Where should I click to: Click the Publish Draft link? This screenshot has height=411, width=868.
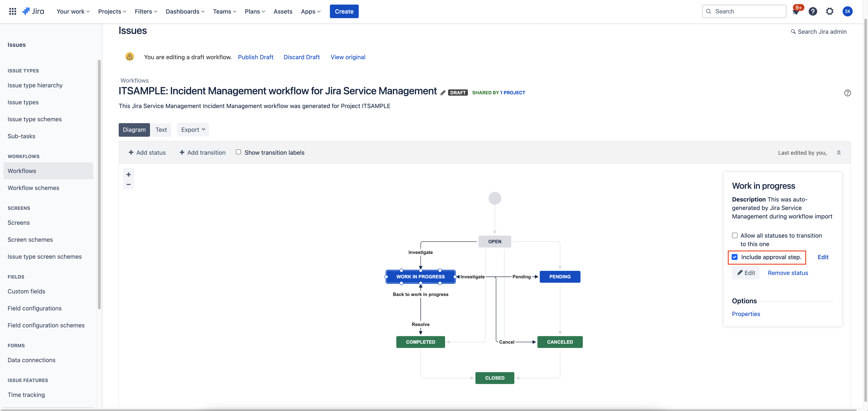[x=255, y=57]
